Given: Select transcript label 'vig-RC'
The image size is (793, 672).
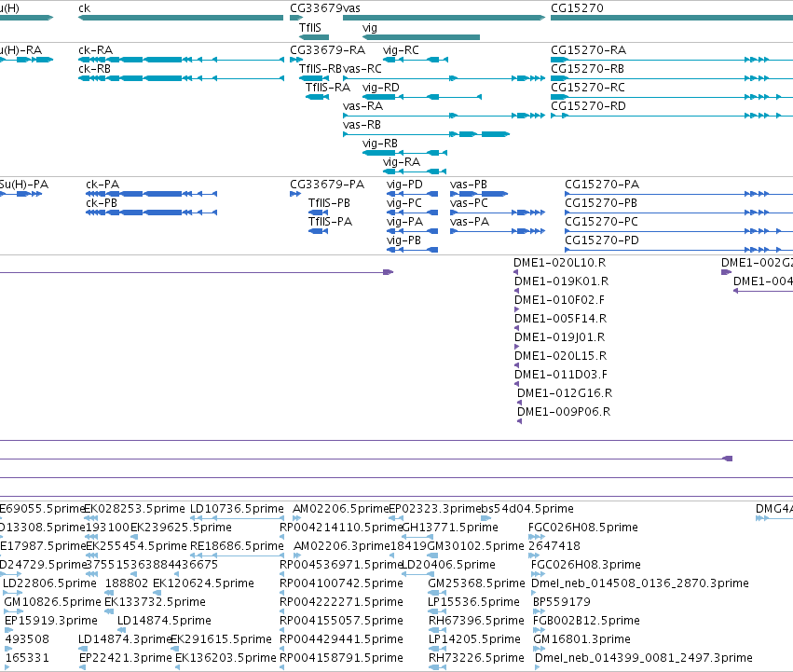Looking at the screenshot, I should pyautogui.click(x=401, y=50).
